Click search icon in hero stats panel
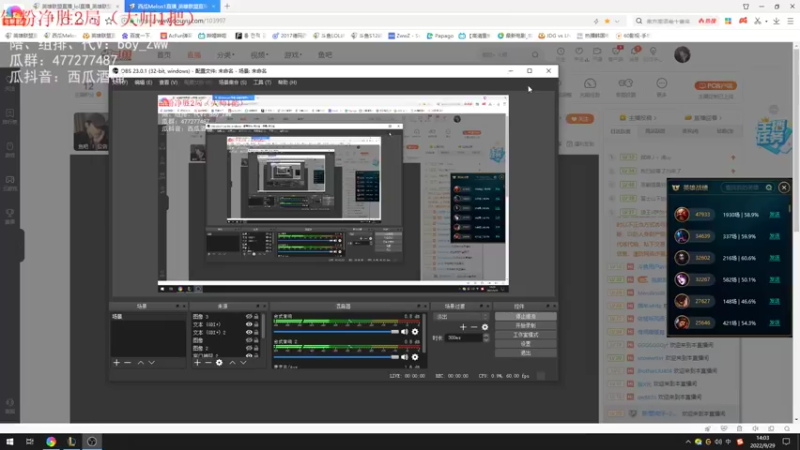 pos(768,187)
